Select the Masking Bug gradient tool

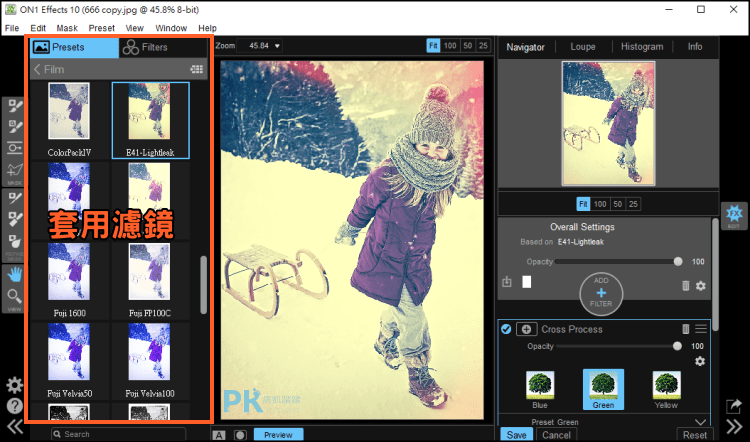[14, 148]
